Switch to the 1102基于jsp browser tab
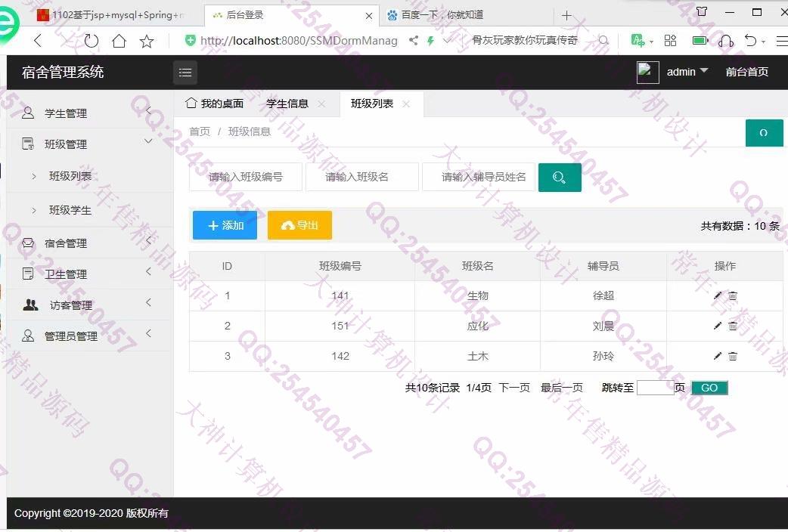788x532 pixels. click(112, 15)
